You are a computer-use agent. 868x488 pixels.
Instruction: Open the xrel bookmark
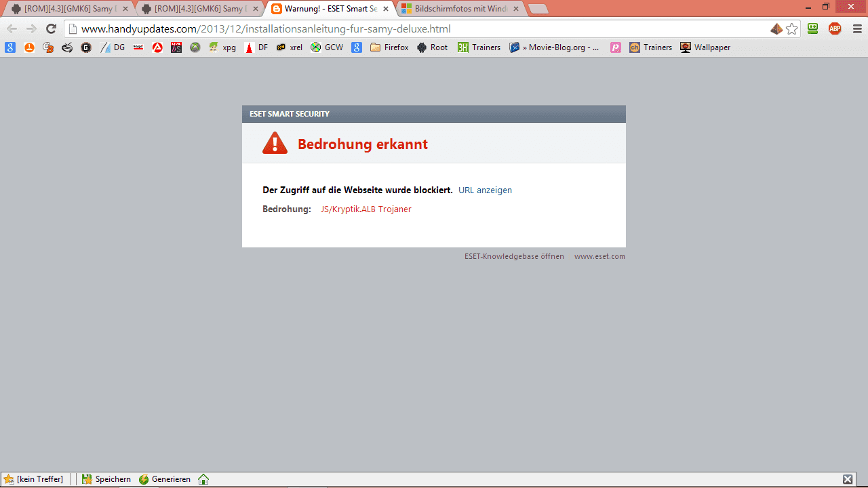tap(290, 47)
